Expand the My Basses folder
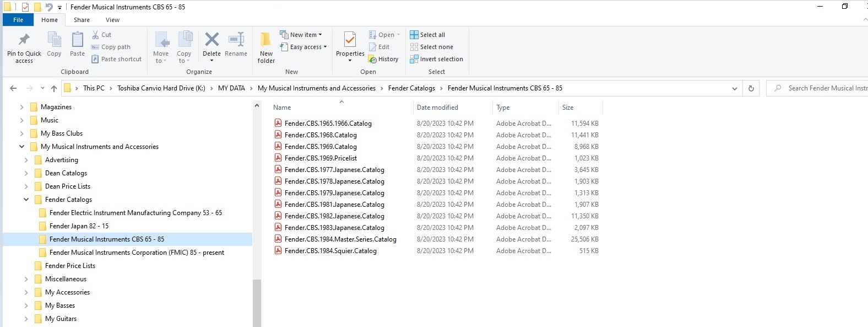This screenshot has width=868, height=327. tap(26, 305)
